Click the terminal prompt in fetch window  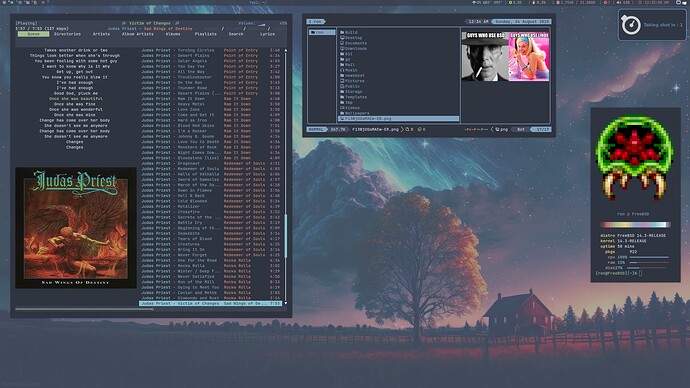point(619,273)
